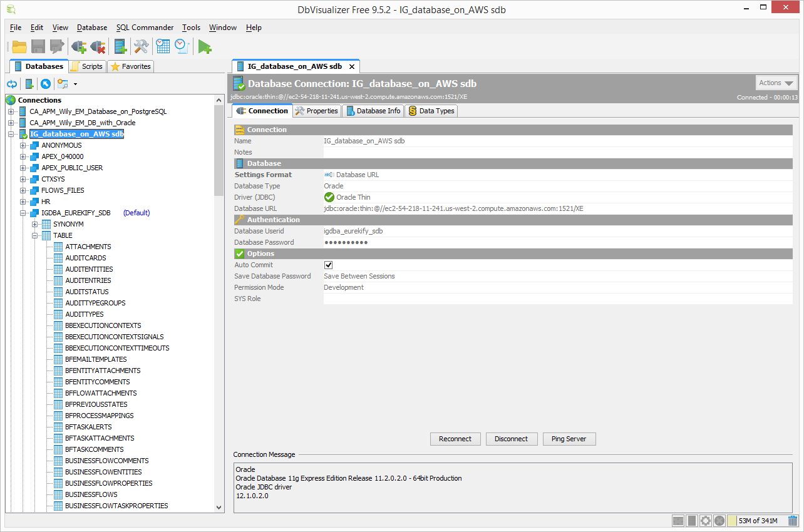Click the second grey status bar icon

[692, 520]
